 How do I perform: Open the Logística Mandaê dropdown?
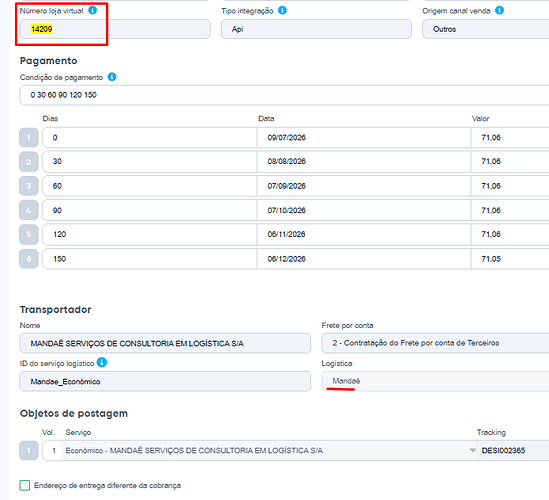435,381
